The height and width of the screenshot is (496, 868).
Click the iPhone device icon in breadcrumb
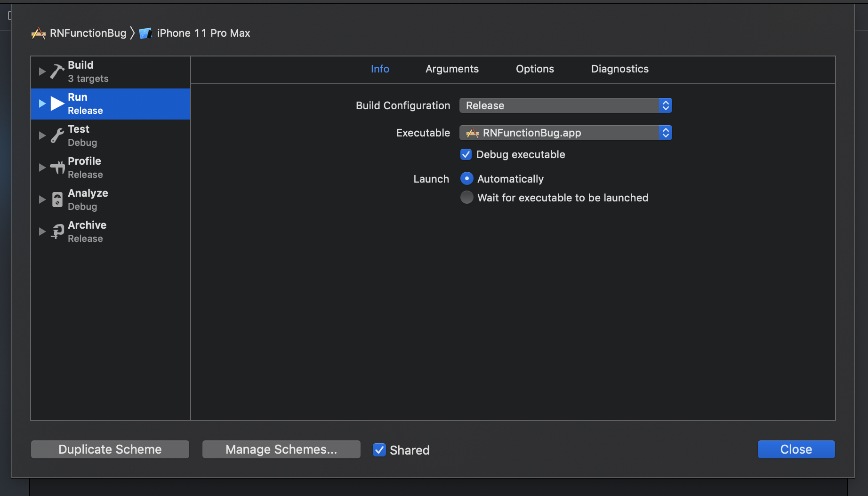145,33
